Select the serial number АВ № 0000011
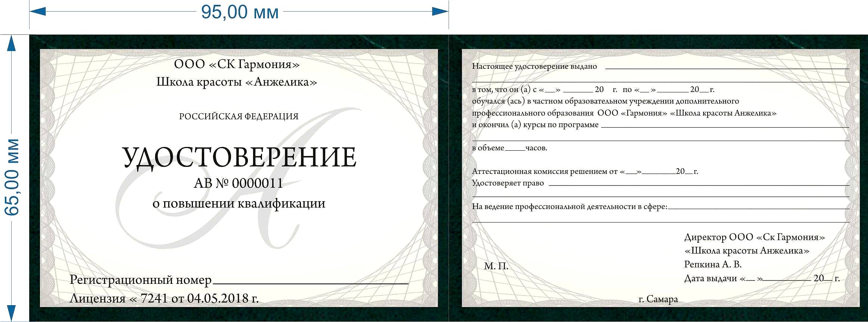868x322 pixels. tap(238, 183)
